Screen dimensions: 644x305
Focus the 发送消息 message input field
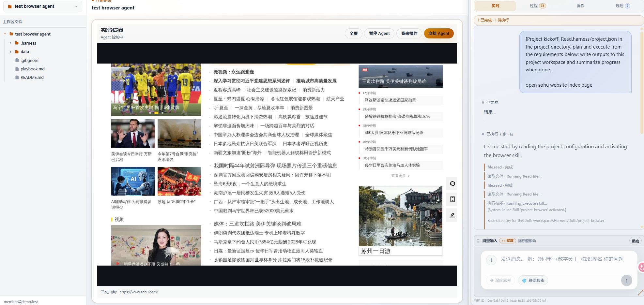click(562, 259)
